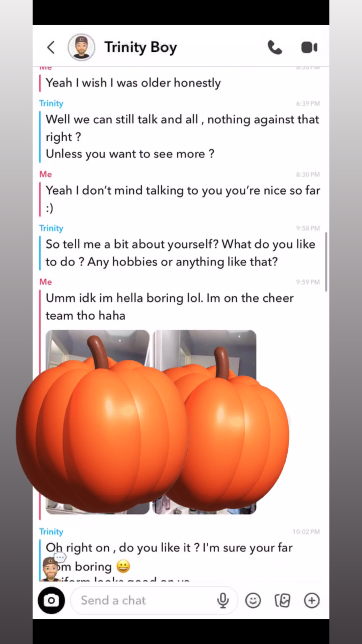Tap the microphone voice note icon
This screenshot has width=362, height=644.
[223, 600]
